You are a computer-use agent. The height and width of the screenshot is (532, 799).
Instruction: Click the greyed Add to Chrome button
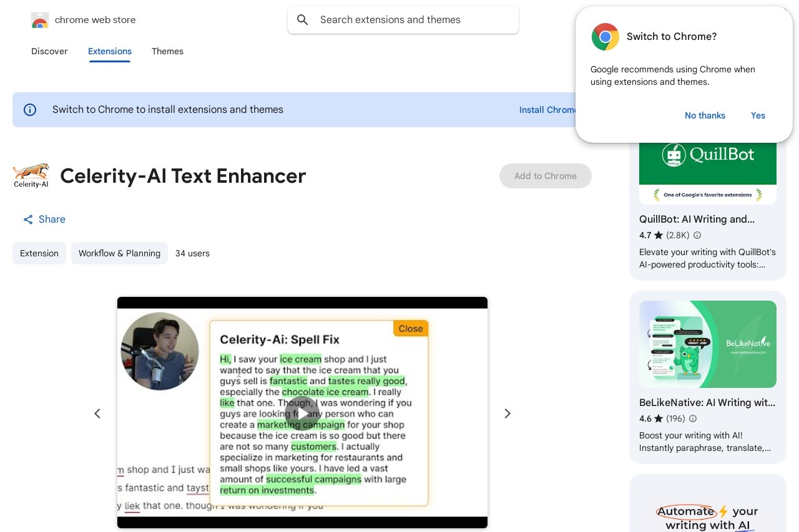click(x=546, y=176)
